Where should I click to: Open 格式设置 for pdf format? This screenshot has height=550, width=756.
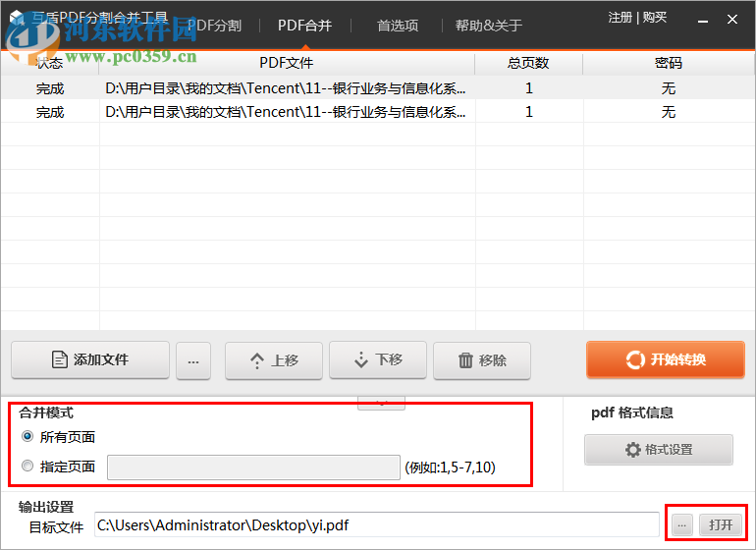[x=659, y=450]
